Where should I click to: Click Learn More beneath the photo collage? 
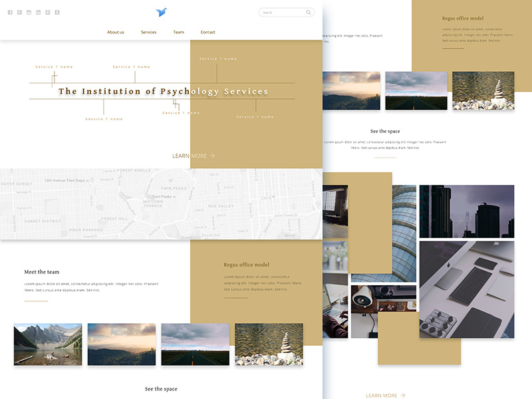pyautogui.click(x=385, y=395)
